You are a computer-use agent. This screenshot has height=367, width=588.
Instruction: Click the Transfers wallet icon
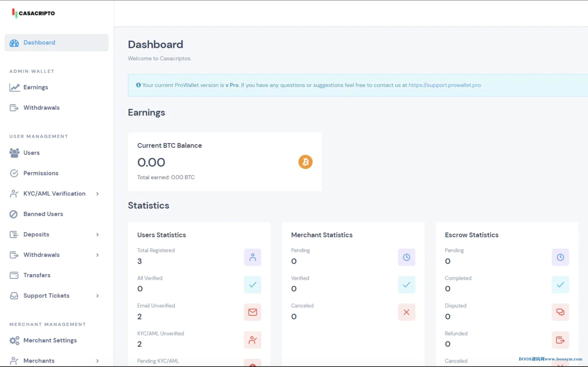point(14,275)
